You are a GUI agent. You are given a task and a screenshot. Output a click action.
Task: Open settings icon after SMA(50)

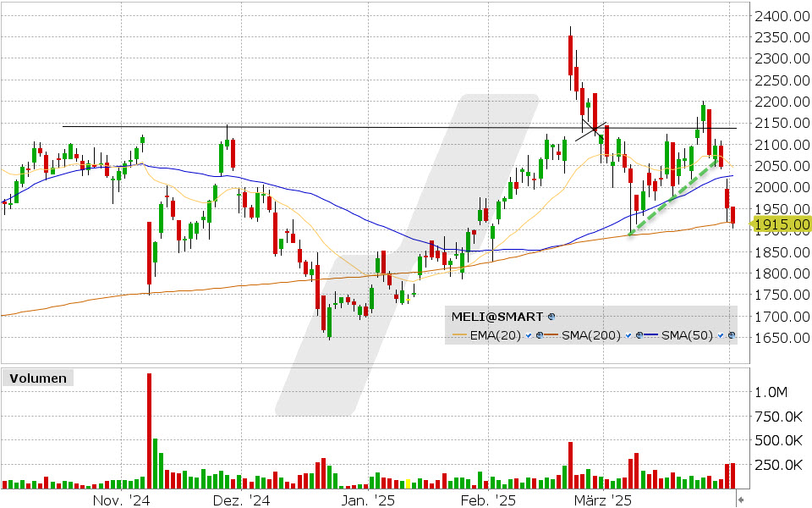(x=731, y=336)
